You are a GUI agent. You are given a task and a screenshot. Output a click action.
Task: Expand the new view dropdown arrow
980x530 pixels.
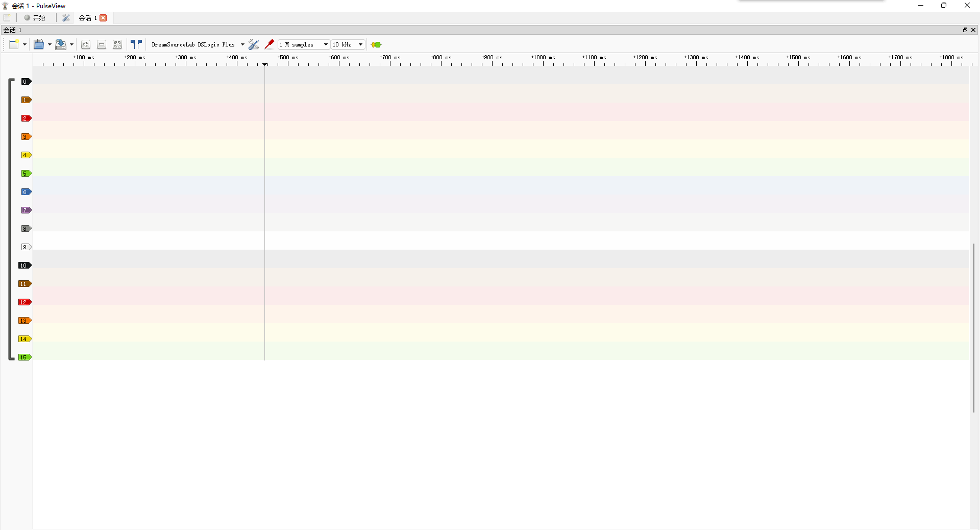pyautogui.click(x=24, y=44)
